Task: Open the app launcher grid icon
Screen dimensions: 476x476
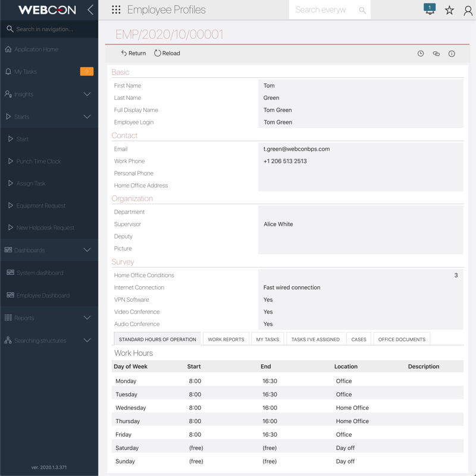Action: [x=116, y=10]
